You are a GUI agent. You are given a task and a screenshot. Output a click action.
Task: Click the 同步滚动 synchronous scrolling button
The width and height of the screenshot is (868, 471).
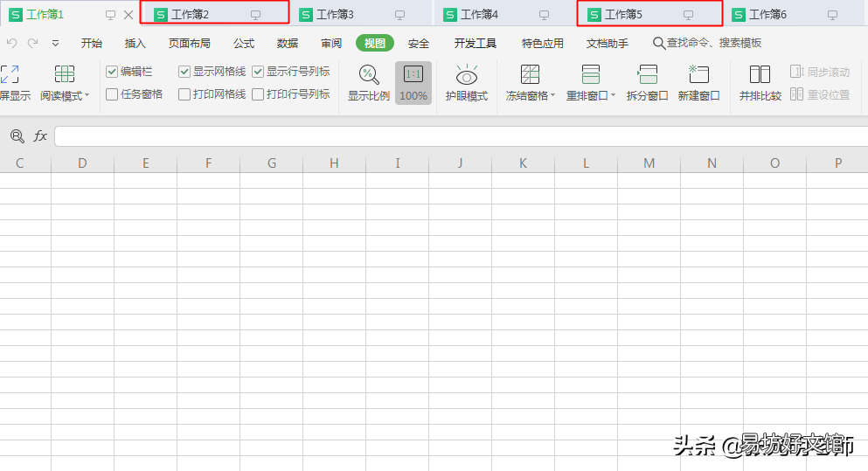click(x=820, y=72)
